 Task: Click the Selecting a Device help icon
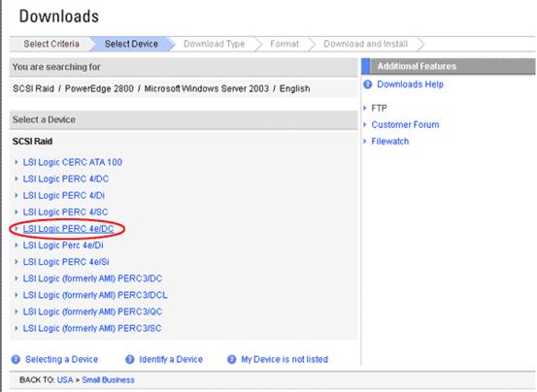[16, 360]
